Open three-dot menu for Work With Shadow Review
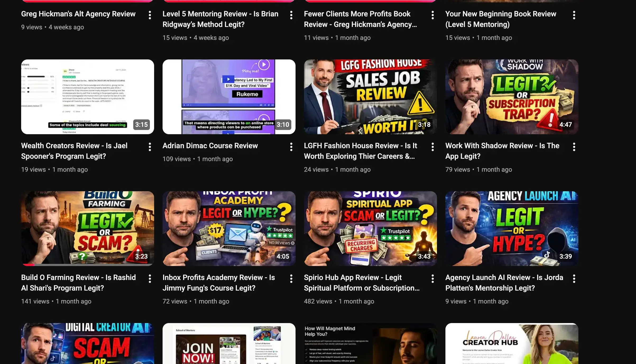636x364 pixels. 574,147
